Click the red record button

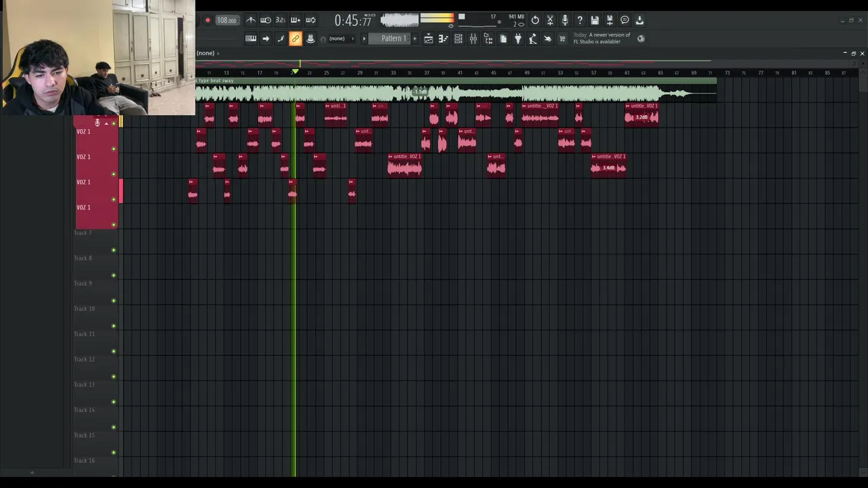tap(208, 20)
